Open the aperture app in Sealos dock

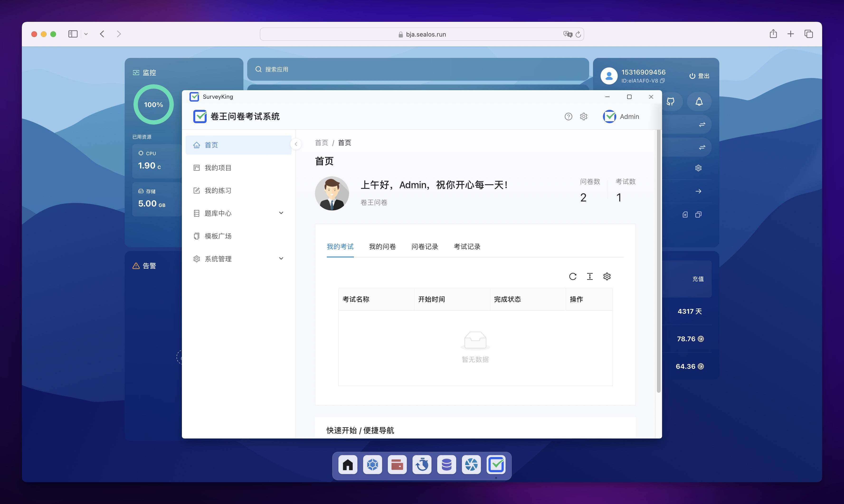click(x=471, y=465)
